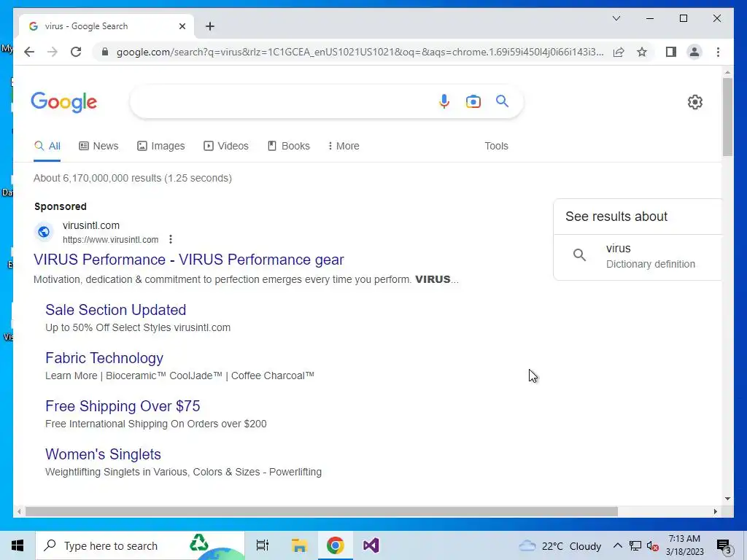Click muted volume icon in tray
This screenshot has height=560, width=747.
pos(653,545)
